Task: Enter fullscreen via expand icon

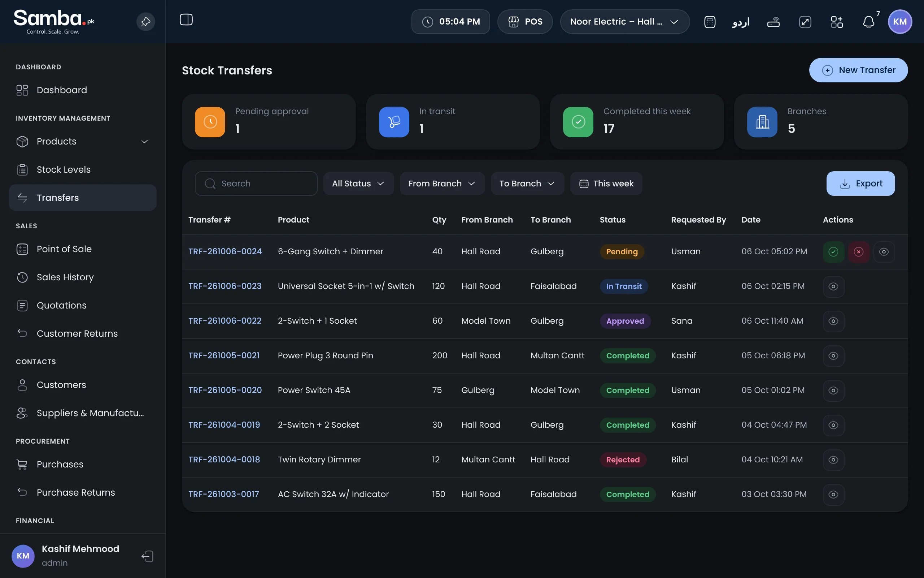Action: tap(805, 22)
